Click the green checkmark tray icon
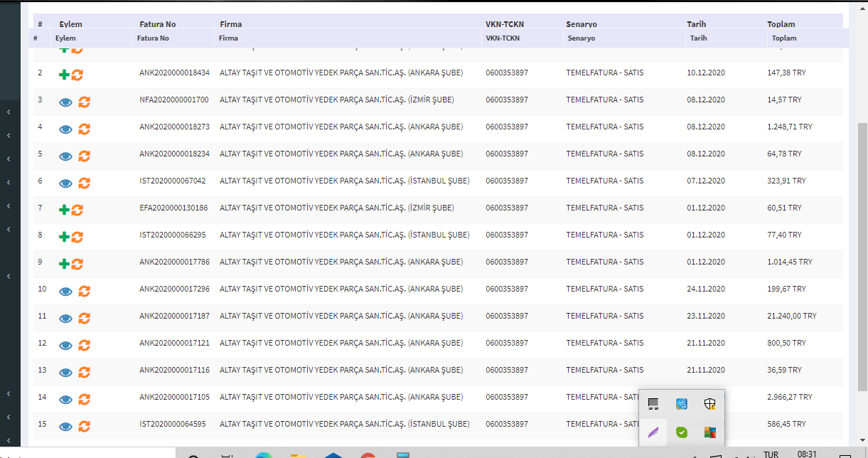This screenshot has width=868, height=458. (681, 432)
